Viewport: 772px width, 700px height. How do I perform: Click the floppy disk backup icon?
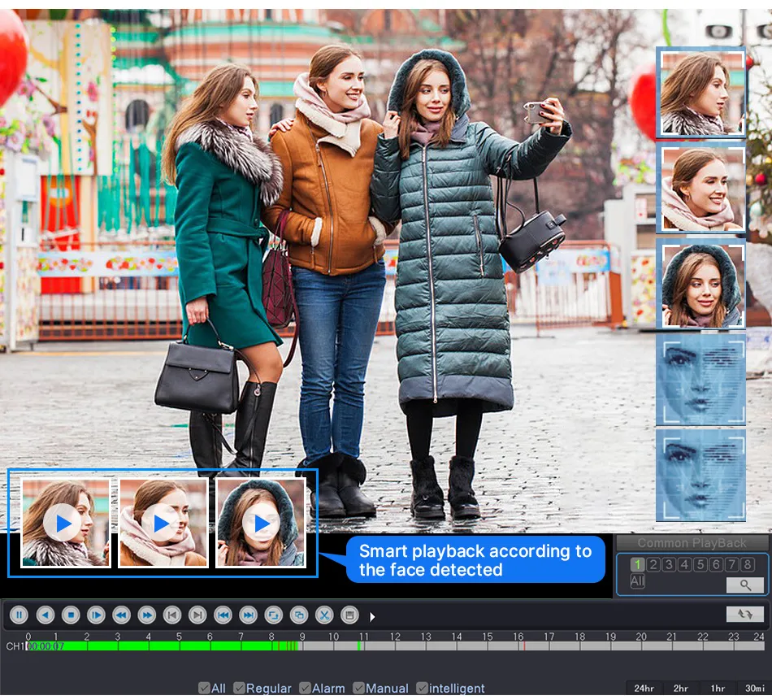349,615
